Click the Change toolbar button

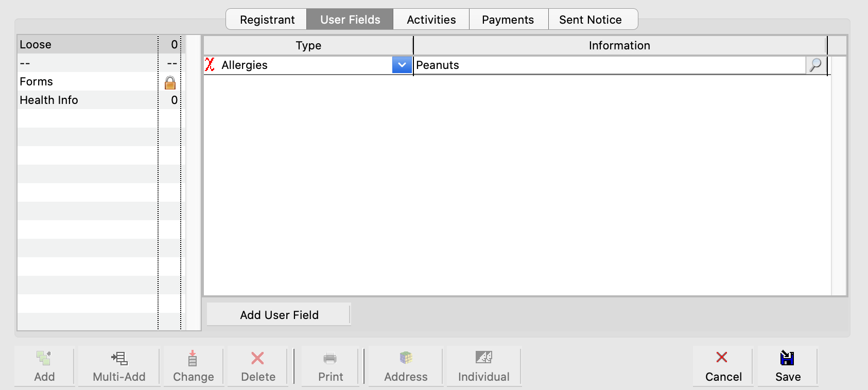click(x=193, y=366)
